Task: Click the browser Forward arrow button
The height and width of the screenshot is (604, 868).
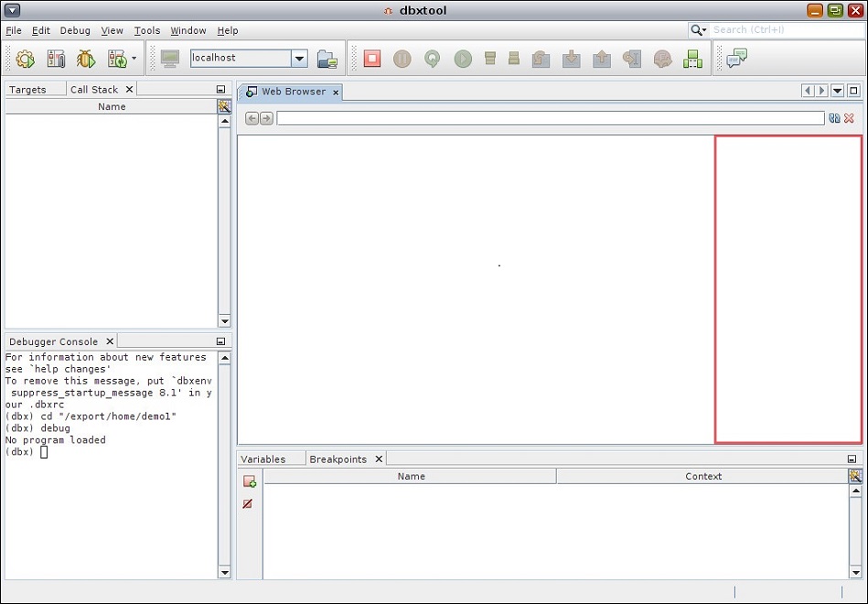Action: click(266, 118)
